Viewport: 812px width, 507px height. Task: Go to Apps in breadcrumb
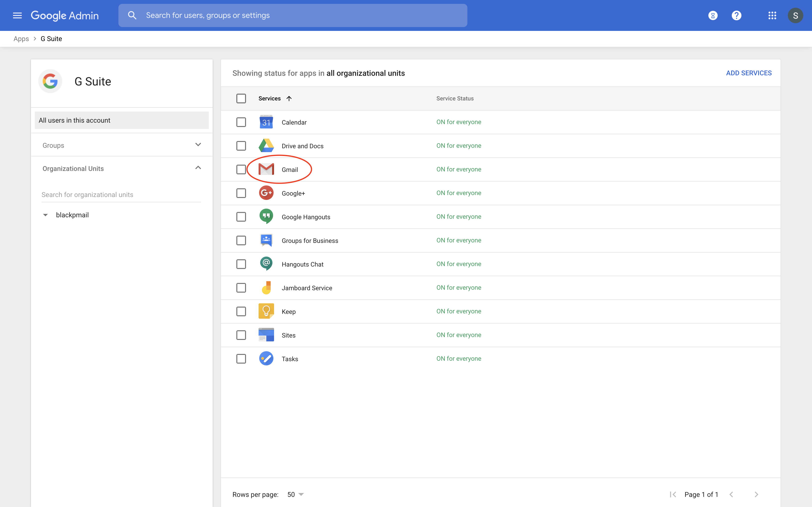point(21,39)
